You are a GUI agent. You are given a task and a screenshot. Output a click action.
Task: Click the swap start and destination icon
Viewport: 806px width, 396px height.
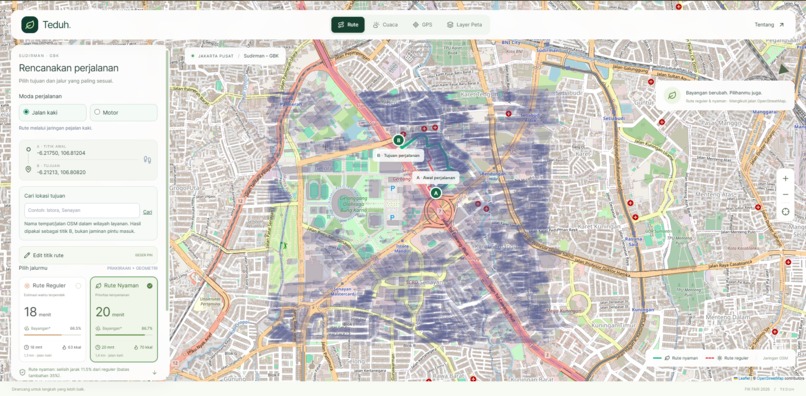pos(148,160)
